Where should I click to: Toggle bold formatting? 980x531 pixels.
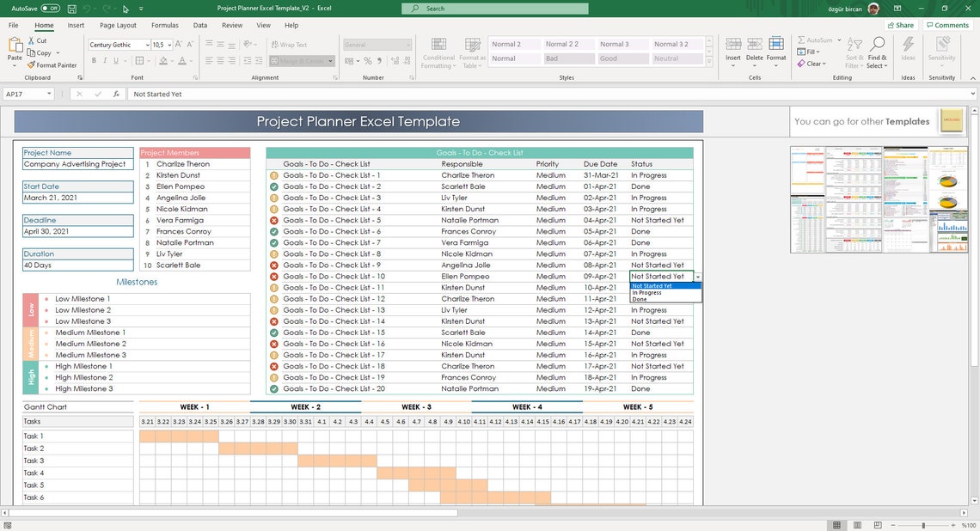[94, 61]
